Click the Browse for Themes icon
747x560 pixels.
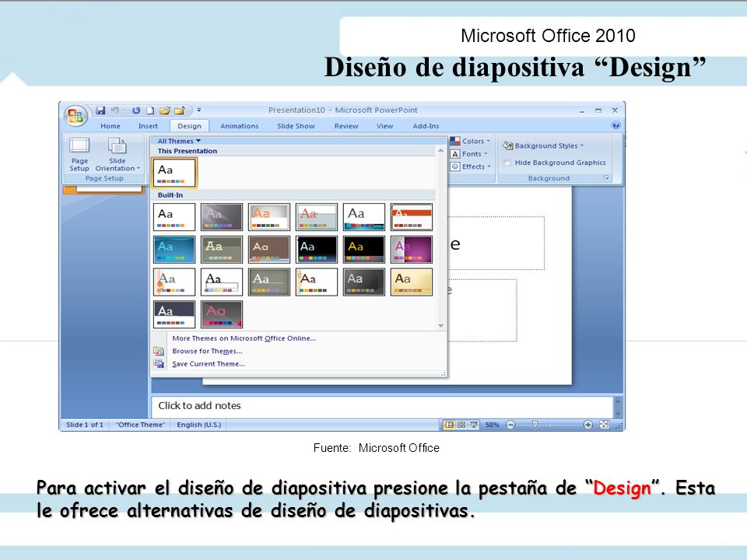pos(159,352)
